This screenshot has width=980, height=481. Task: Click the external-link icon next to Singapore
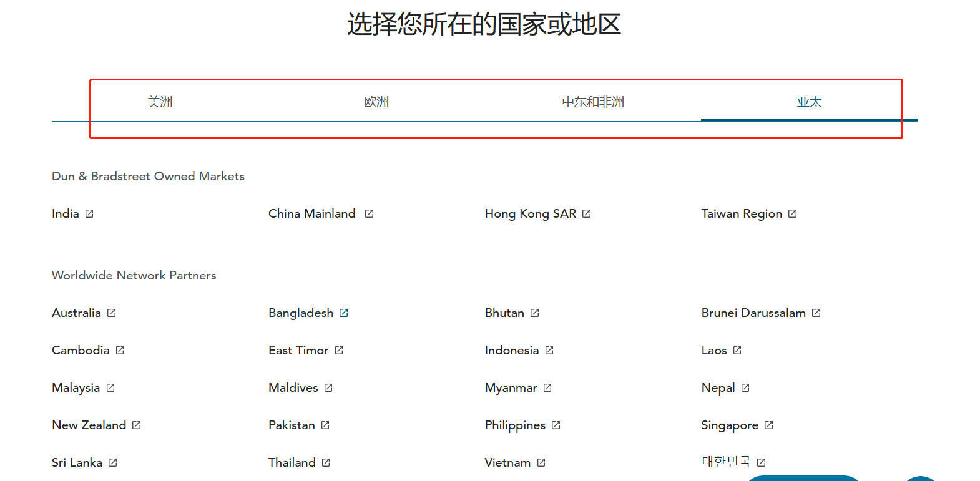pyautogui.click(x=768, y=425)
